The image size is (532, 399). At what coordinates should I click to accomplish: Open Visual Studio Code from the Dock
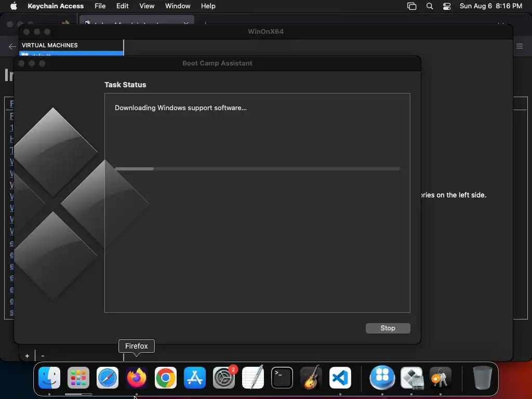340,377
